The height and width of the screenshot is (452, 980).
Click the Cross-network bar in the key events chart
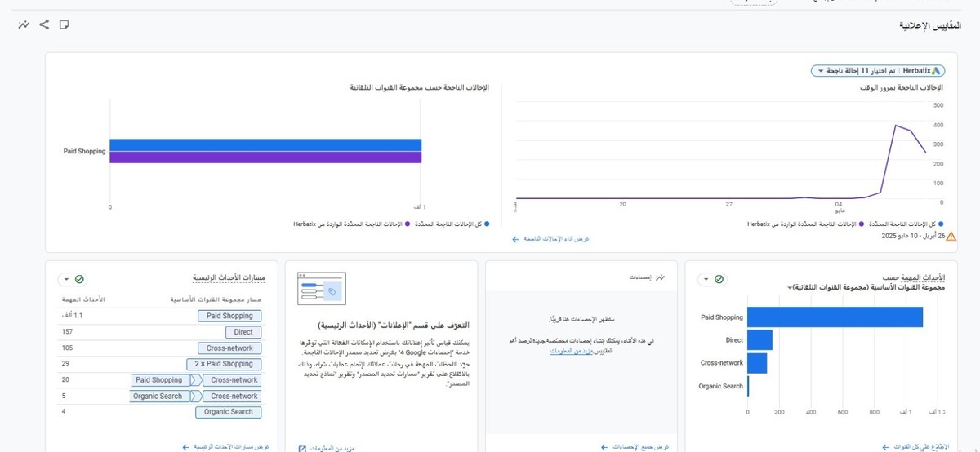[x=757, y=363]
